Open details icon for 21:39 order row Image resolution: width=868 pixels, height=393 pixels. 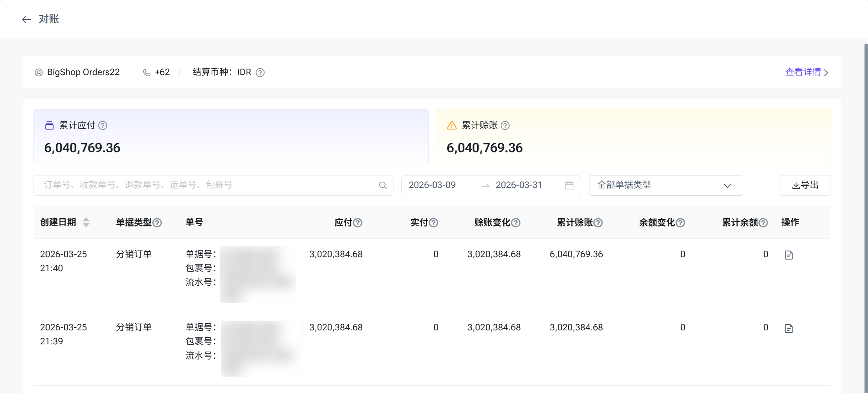789,329
